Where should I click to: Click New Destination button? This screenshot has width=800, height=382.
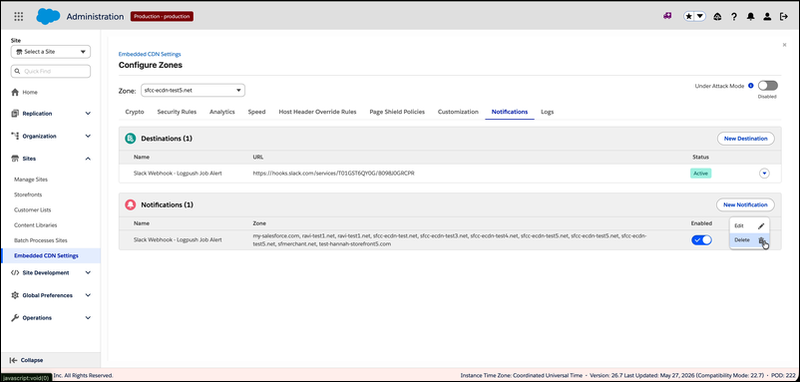point(745,138)
